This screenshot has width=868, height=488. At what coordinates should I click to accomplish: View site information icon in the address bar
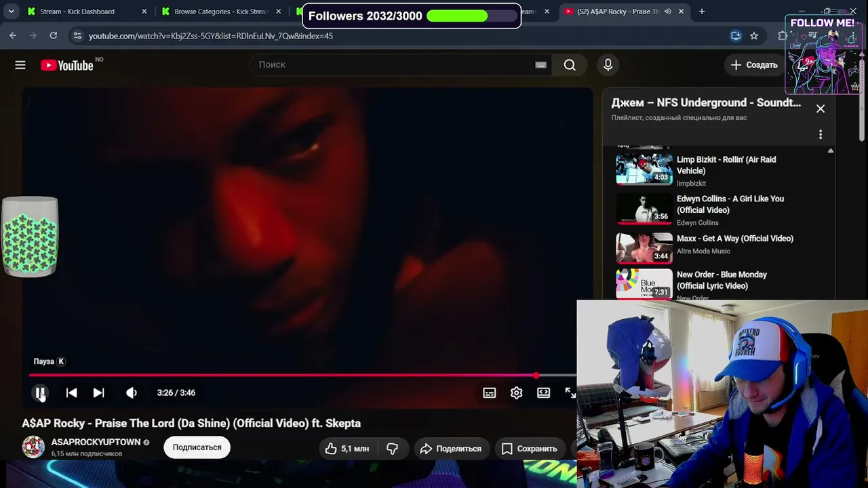77,36
